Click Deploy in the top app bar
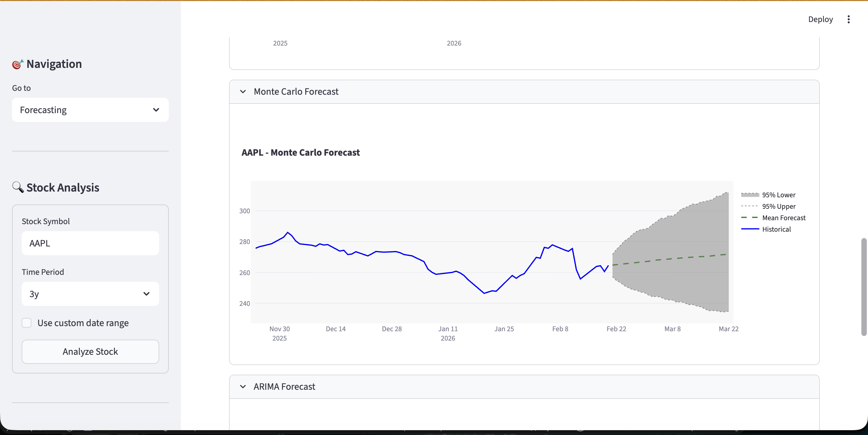The width and height of the screenshot is (868, 435). tap(820, 19)
